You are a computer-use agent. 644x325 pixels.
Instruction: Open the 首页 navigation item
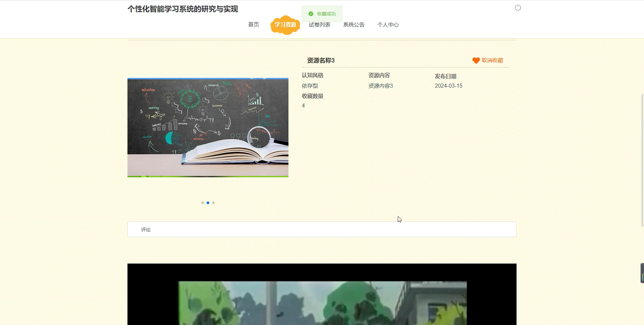(253, 25)
